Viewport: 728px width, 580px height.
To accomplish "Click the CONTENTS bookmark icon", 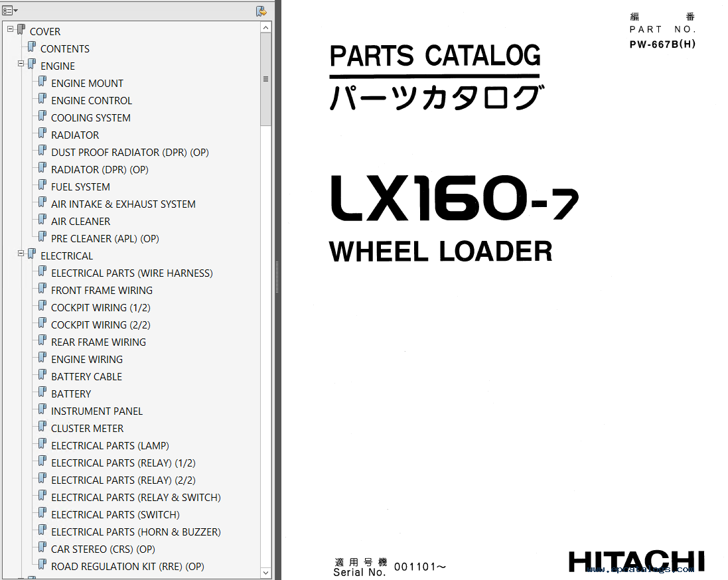I will pos(32,47).
